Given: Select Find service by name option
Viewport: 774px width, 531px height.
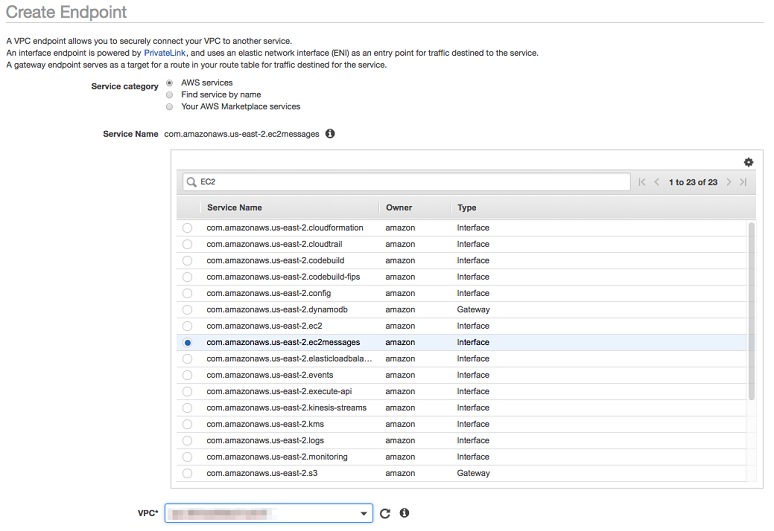Looking at the screenshot, I should tap(169, 95).
